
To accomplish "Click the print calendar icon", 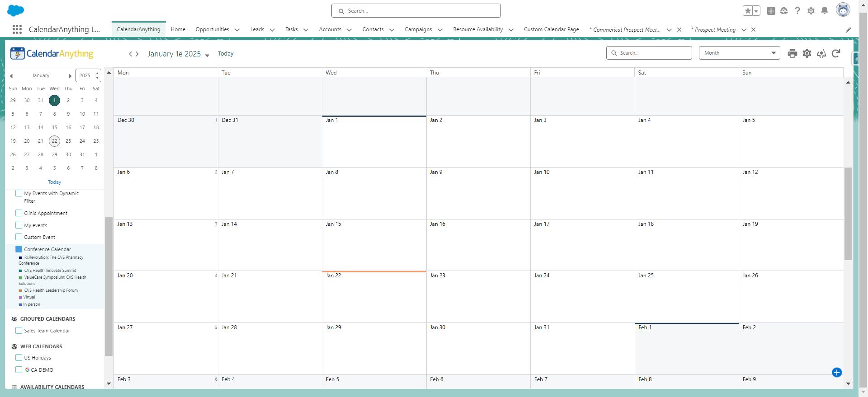I will (792, 53).
